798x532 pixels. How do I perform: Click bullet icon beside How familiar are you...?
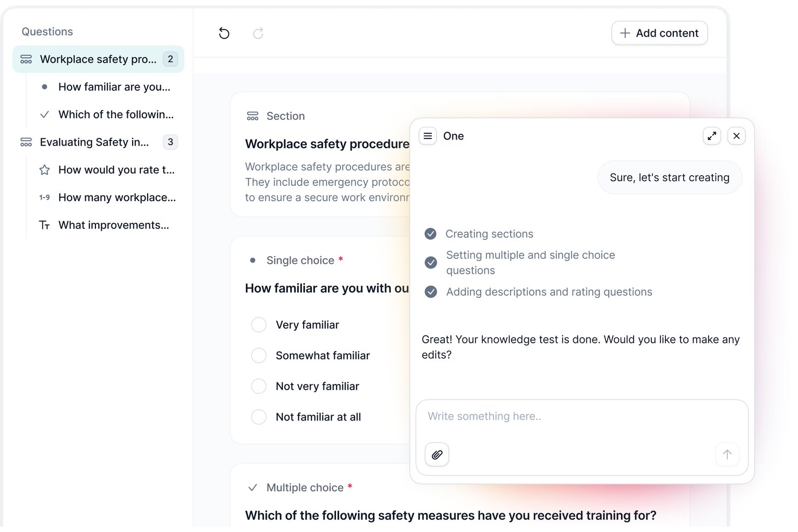(x=45, y=87)
